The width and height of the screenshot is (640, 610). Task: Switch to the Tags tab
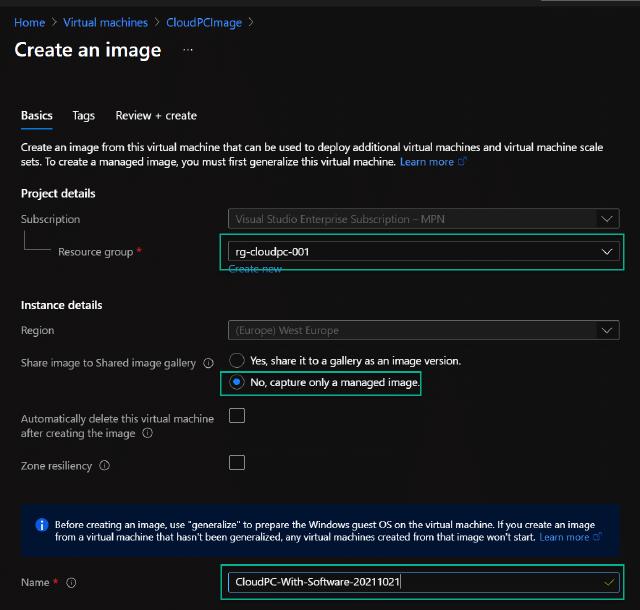point(84,116)
